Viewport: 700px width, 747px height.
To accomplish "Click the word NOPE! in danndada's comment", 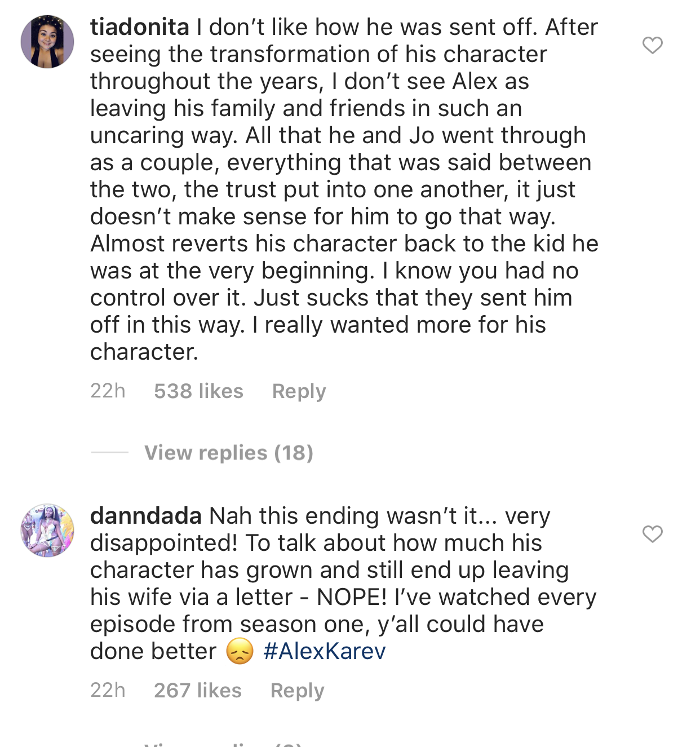I will [352, 597].
